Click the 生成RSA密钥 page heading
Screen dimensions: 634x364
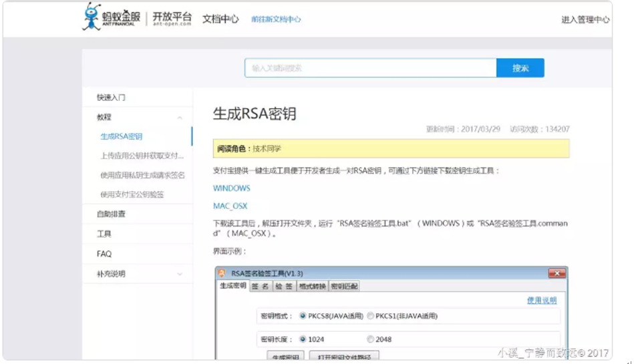255,114
